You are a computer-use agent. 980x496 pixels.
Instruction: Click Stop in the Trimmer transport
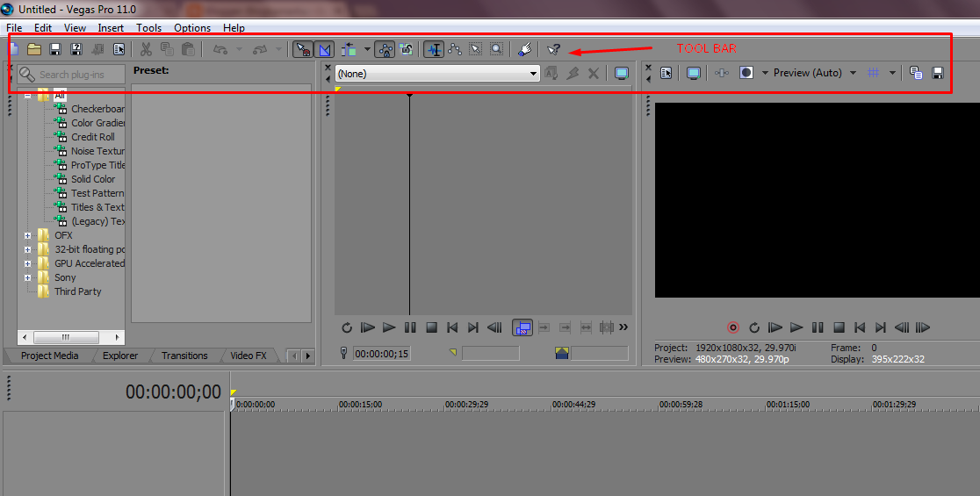click(431, 327)
